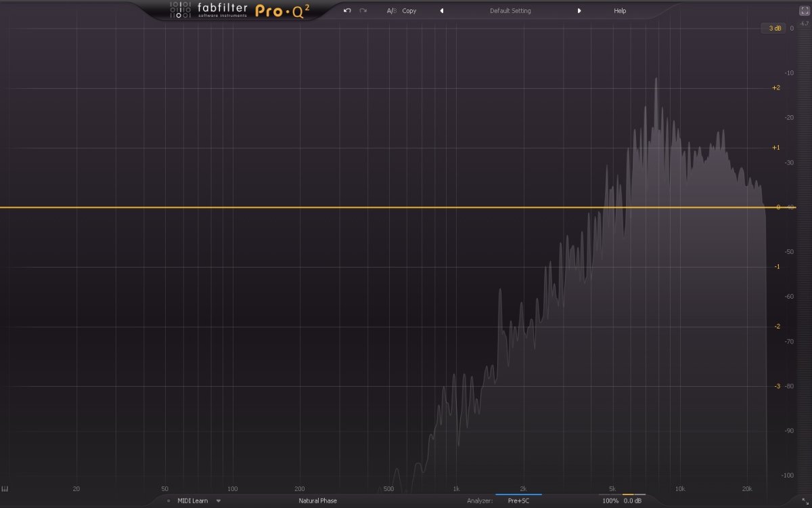
Task: Open the Help menu
Action: [620, 11]
